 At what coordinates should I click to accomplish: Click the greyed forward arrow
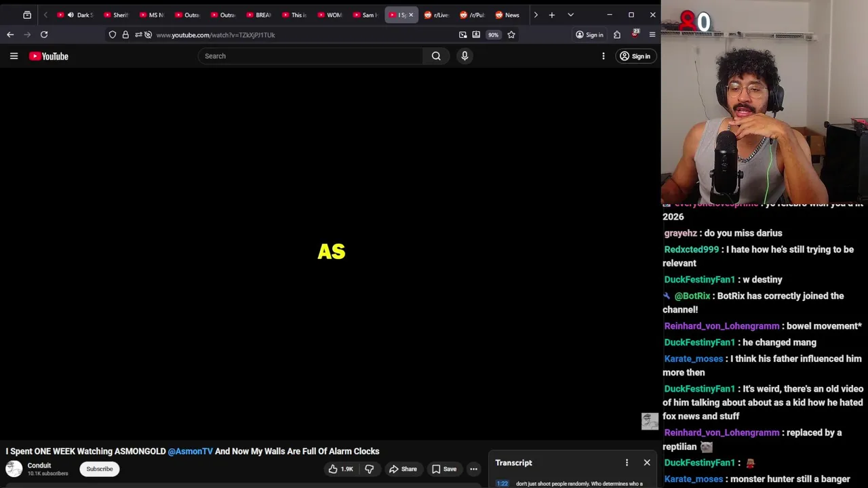(27, 35)
